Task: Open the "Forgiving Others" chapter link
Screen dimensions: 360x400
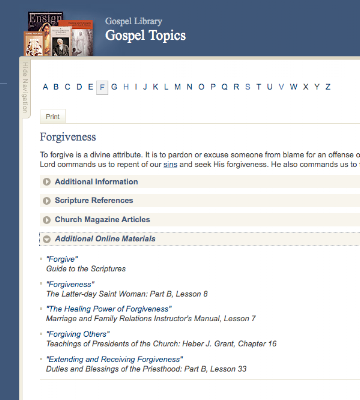Action: tap(78, 334)
